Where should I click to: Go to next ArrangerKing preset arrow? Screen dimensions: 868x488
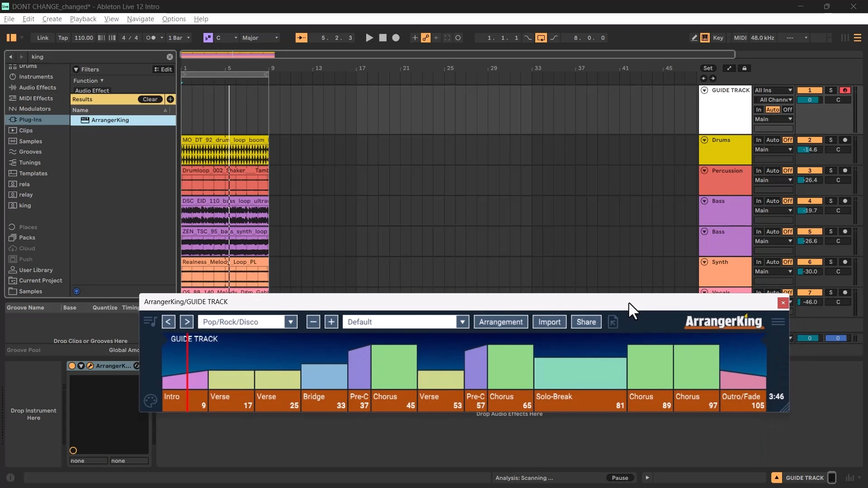(187, 322)
